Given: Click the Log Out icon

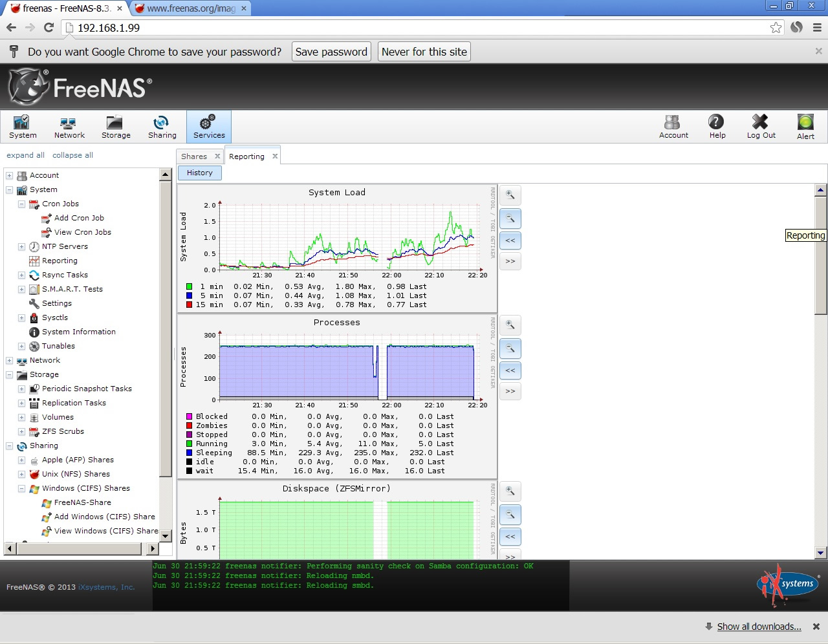Looking at the screenshot, I should [x=761, y=127].
